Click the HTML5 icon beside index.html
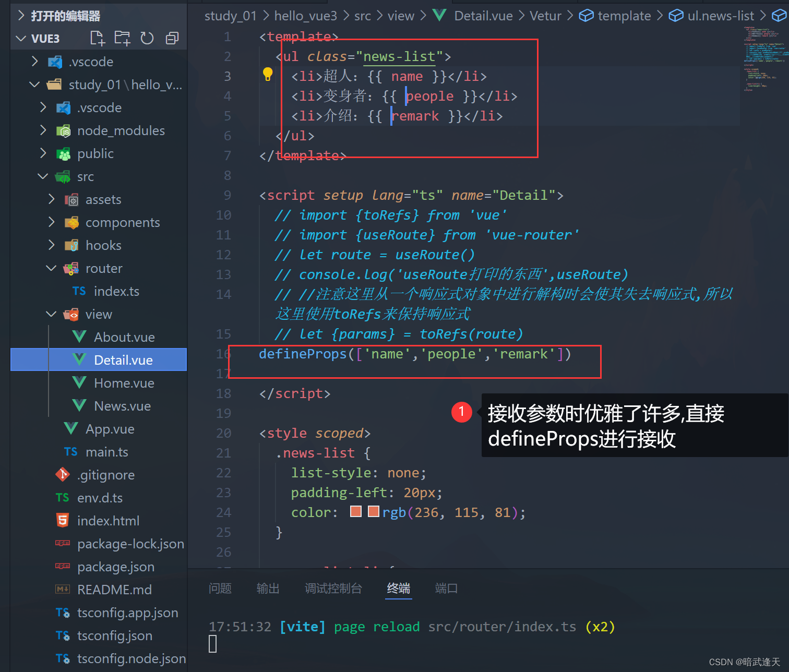Viewport: 789px width, 672px height. point(63,520)
